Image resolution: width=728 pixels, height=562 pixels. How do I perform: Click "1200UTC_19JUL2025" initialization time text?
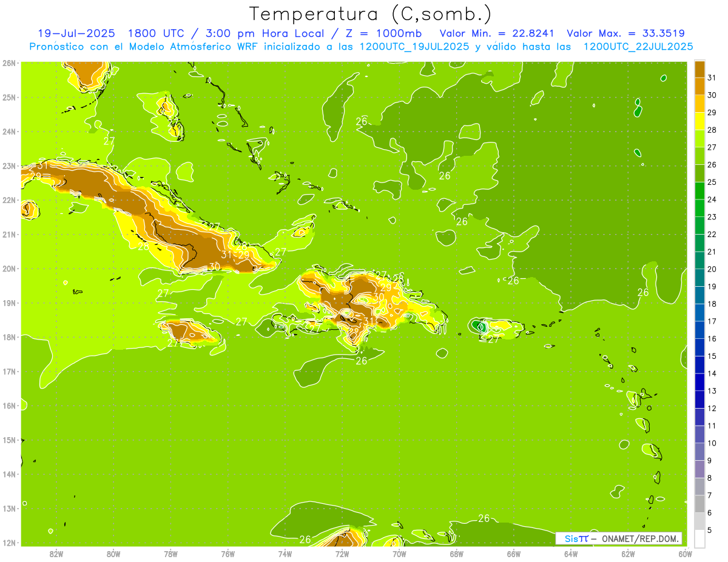pyautogui.click(x=414, y=47)
